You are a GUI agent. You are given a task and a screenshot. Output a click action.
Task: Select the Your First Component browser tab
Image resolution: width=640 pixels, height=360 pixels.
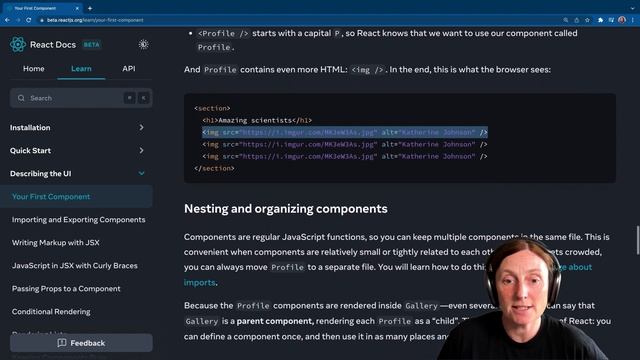click(x=43, y=8)
